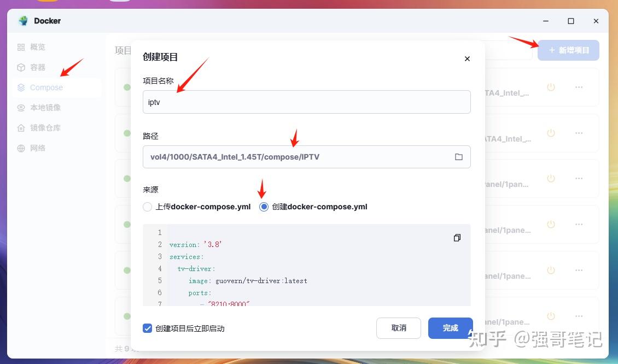This screenshot has height=364, width=618.
Task: Click the 新增项目 button
Action: [568, 50]
